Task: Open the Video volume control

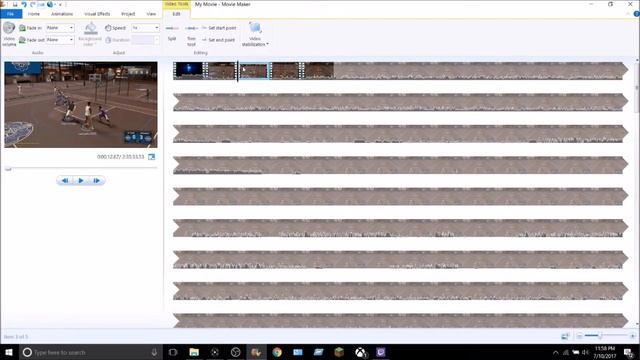Action: click(9, 34)
